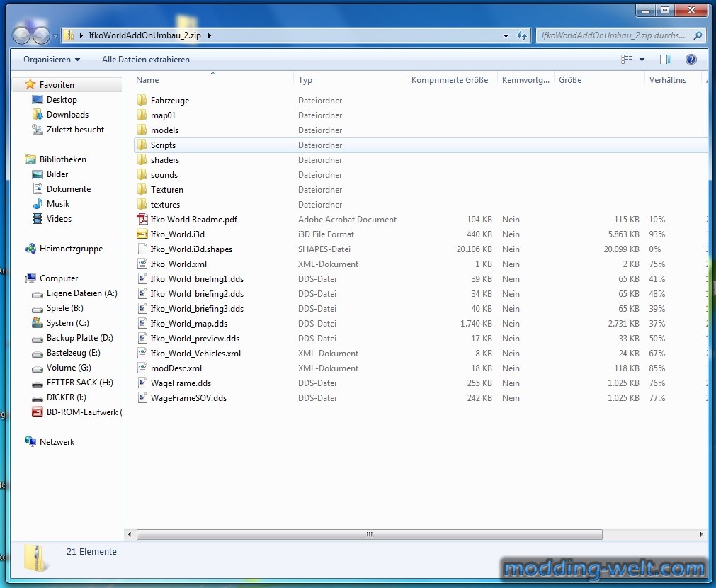The height and width of the screenshot is (588, 716).
Task: Click the scrollbar's right arrow
Action: (701, 534)
